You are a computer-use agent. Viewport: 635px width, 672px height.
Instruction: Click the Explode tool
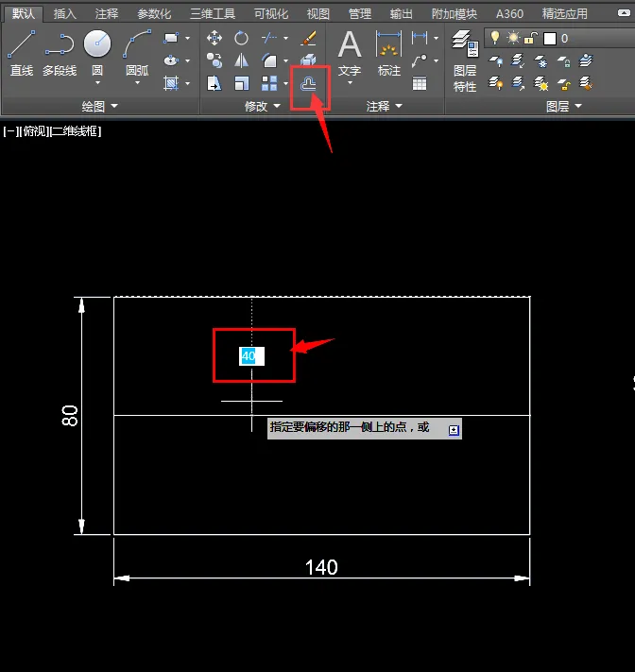coord(308,60)
